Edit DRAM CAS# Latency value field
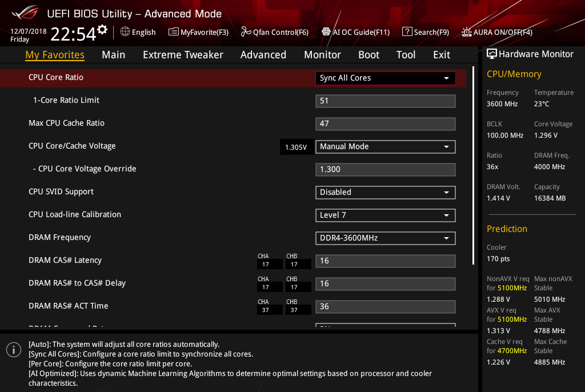The image size is (585, 392). click(386, 261)
